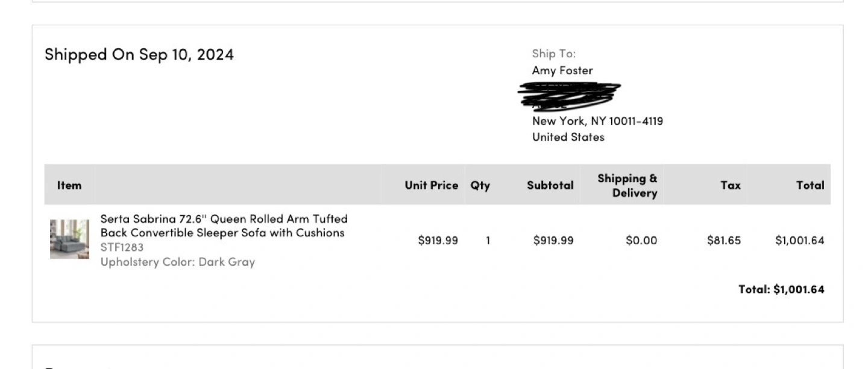Click the $81.65 tax amount
Image resolution: width=868 pixels, height=369 pixels.
click(x=724, y=241)
